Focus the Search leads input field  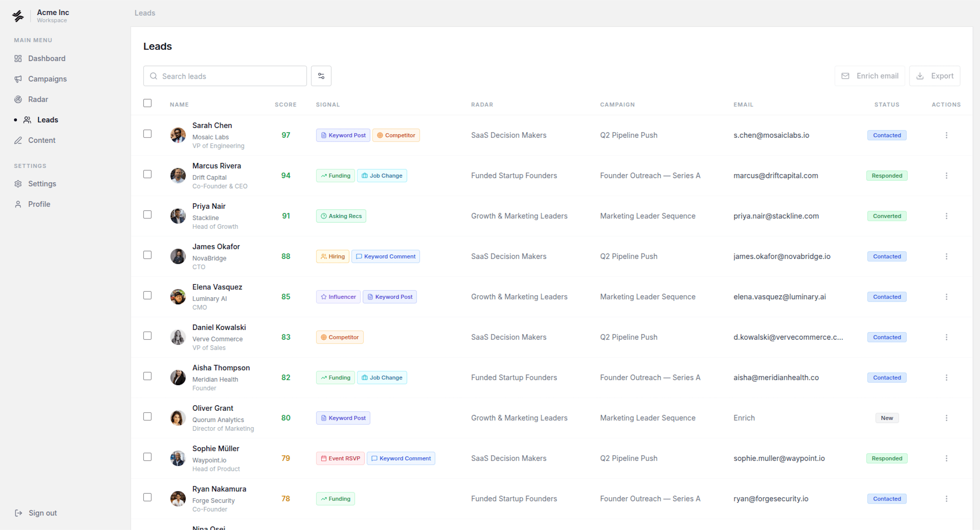225,76
